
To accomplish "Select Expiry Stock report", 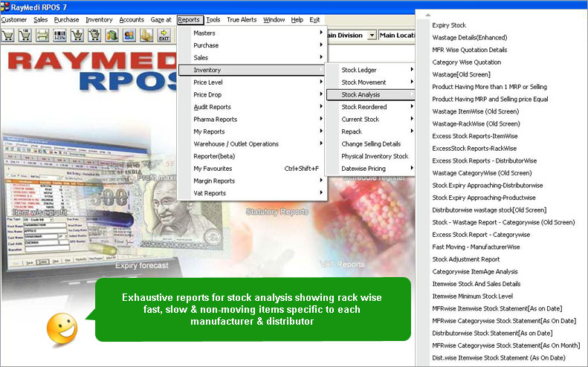I will tap(450, 25).
